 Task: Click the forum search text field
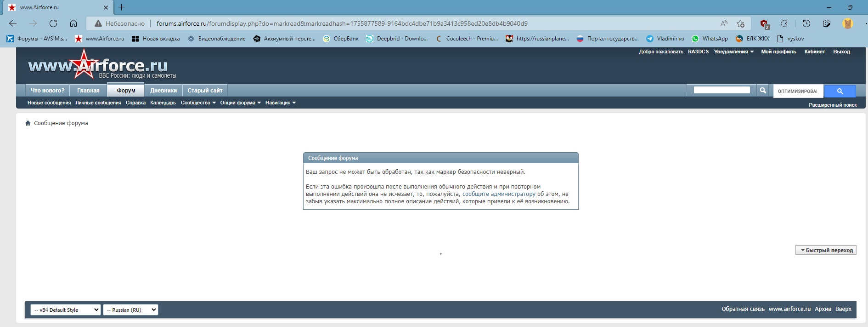[x=721, y=90]
